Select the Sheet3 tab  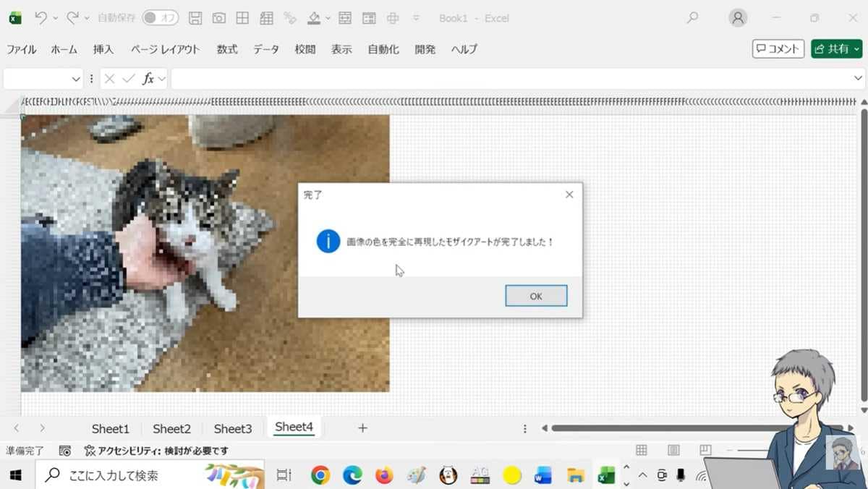click(233, 428)
